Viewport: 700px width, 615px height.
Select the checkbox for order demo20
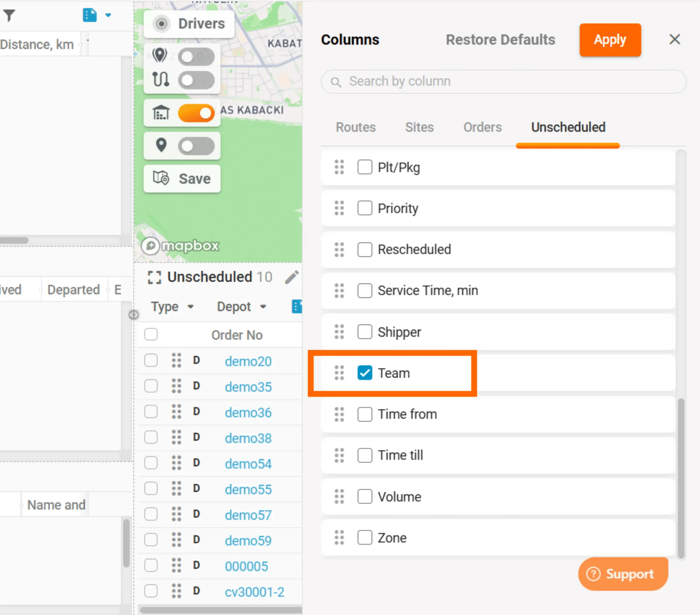tap(151, 360)
